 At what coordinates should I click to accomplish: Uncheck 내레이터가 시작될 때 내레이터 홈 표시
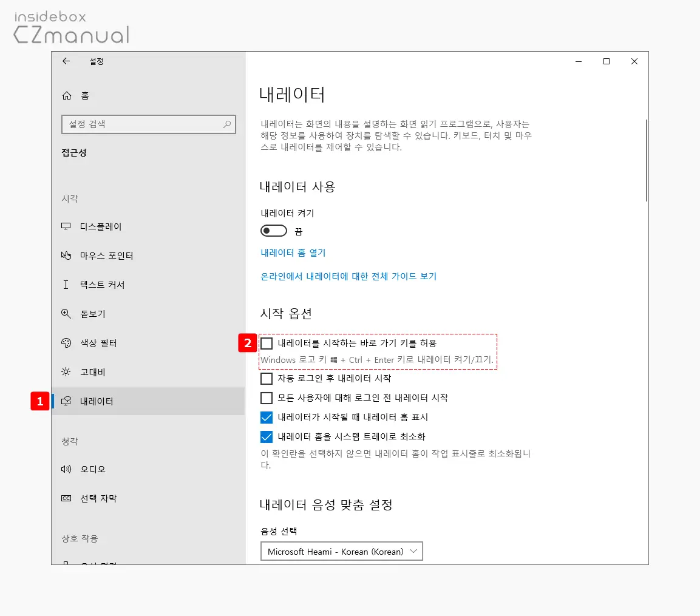(267, 418)
